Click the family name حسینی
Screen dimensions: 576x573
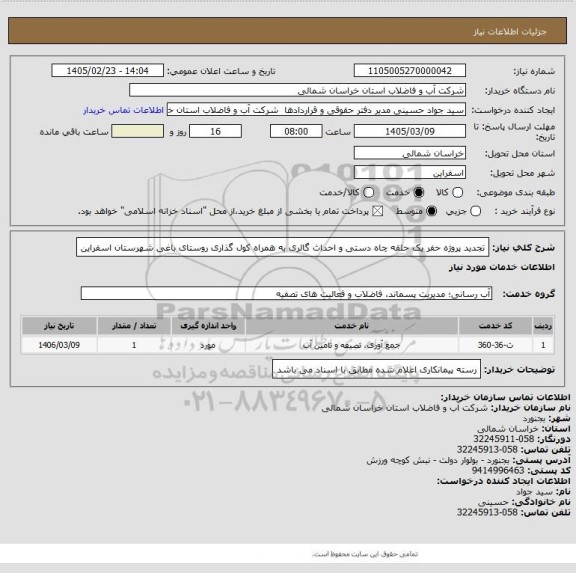pos(493,502)
